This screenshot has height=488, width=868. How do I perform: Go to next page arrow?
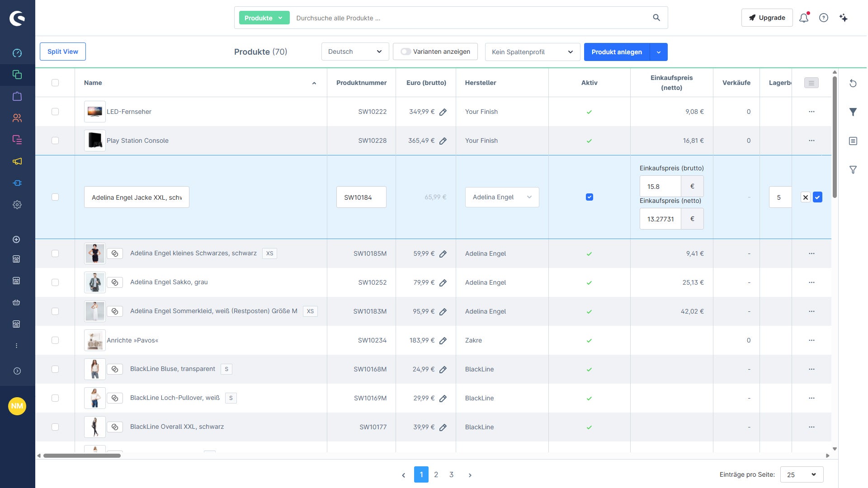[x=470, y=475]
